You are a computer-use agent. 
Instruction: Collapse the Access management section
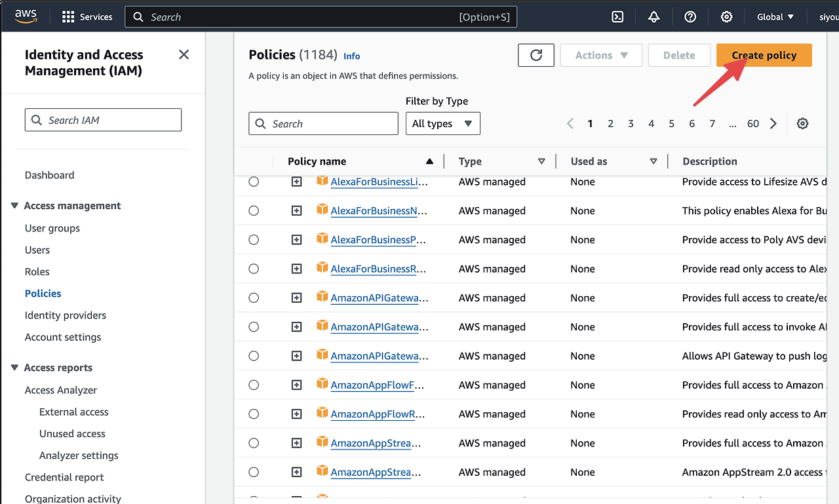[x=14, y=206]
